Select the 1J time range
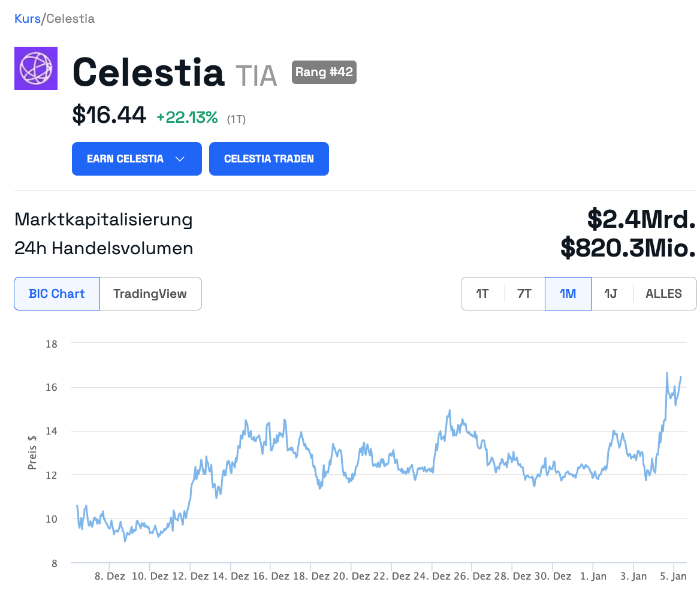 [x=611, y=294]
